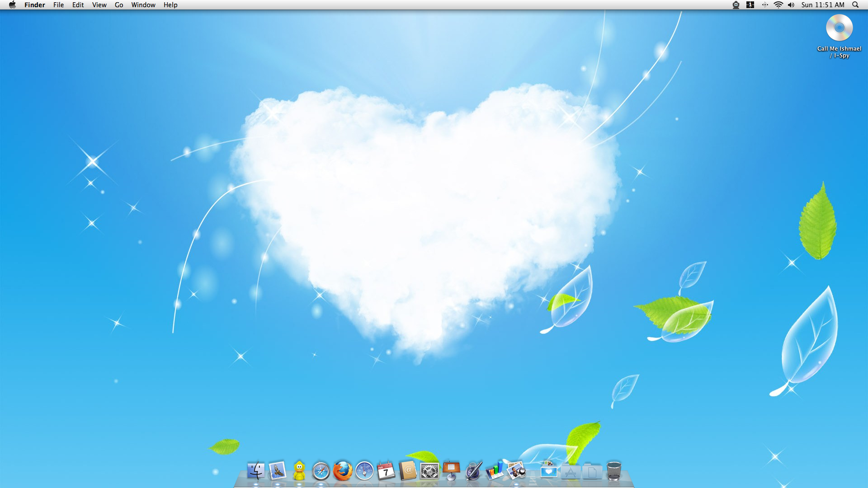Open Address Book in the dock
Screen dimensions: 868x488
408,471
